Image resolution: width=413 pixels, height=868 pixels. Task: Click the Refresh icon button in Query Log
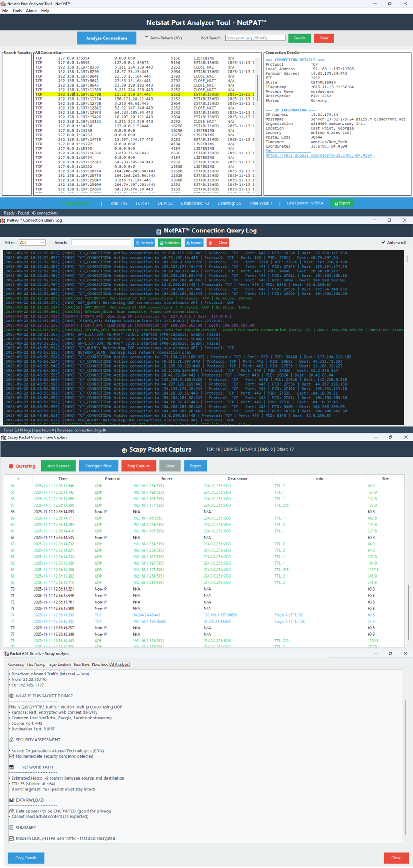pyautogui.click(x=144, y=243)
